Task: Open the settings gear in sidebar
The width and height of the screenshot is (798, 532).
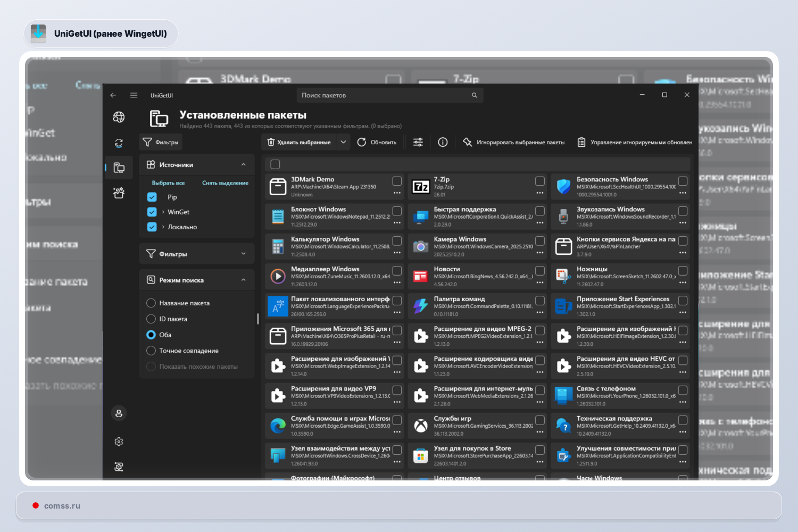Action: coord(119,442)
